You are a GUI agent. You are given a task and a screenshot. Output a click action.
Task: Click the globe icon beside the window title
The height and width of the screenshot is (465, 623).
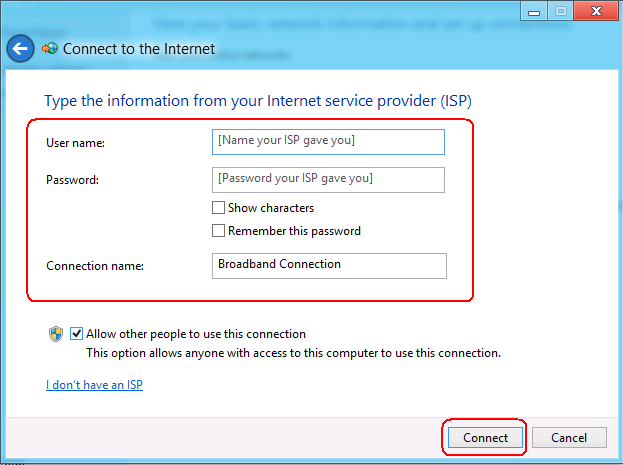tap(50, 48)
